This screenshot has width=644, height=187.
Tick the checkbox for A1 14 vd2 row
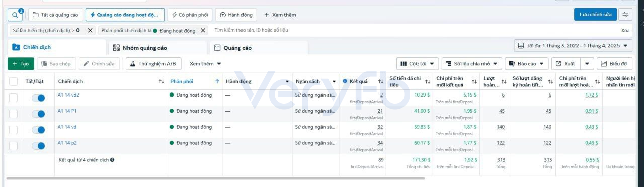pyautogui.click(x=13, y=98)
